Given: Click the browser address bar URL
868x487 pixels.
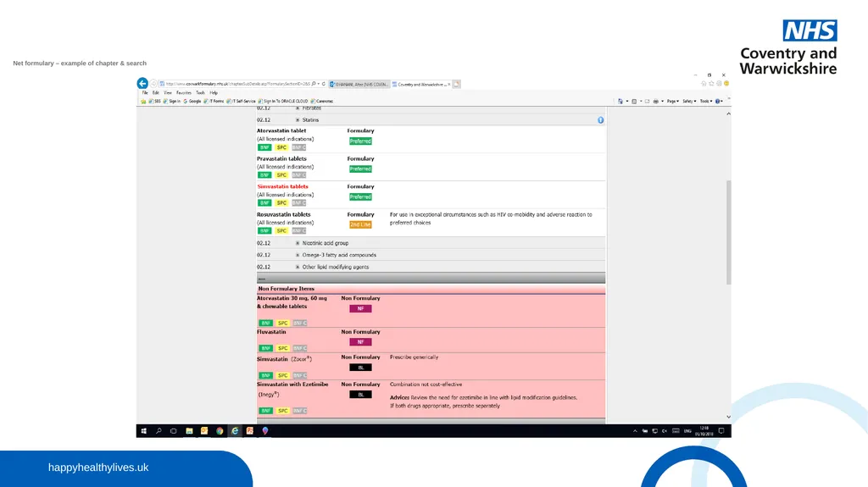Looking at the screenshot, I should click(237, 84).
